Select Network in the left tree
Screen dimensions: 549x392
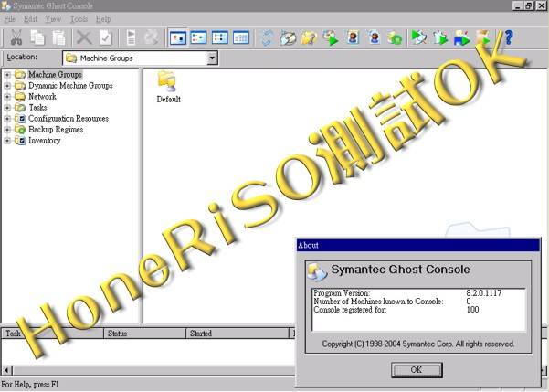42,97
